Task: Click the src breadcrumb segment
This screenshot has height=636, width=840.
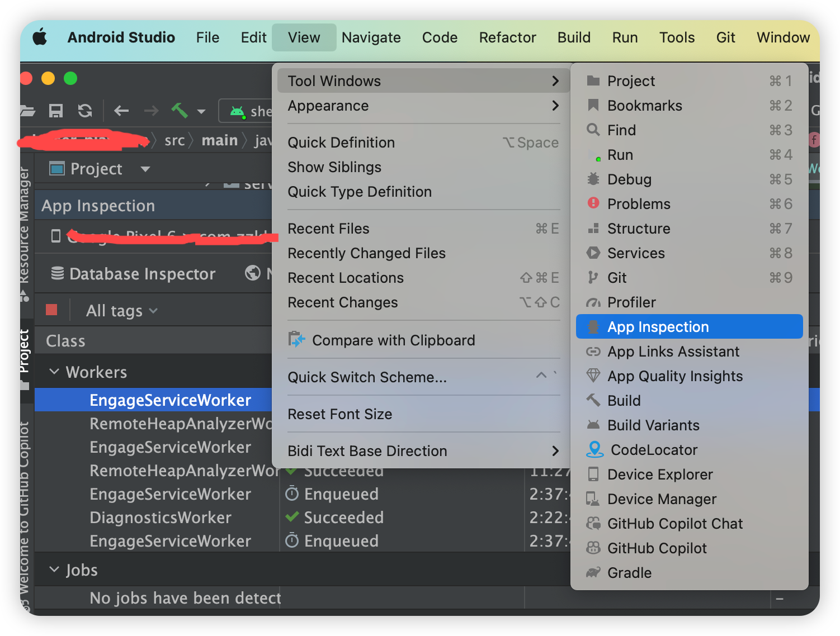Action: point(174,140)
